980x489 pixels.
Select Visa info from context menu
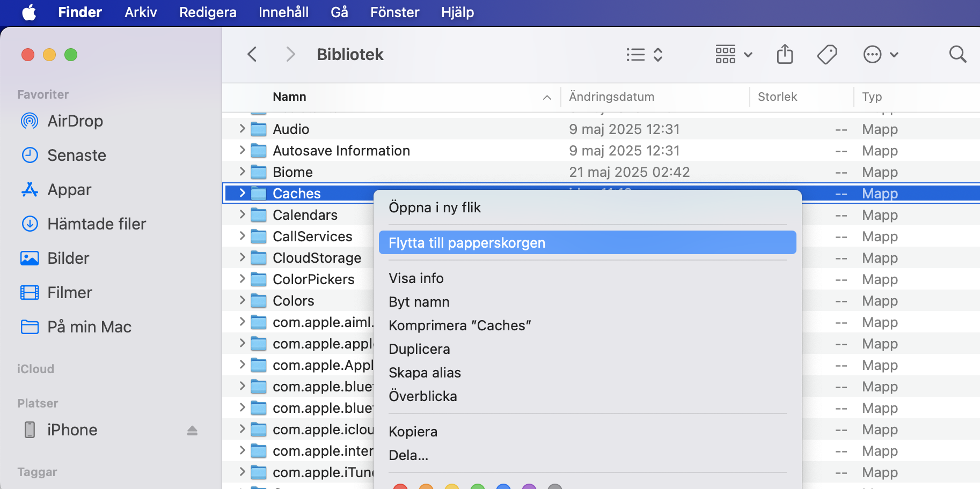click(x=587, y=278)
